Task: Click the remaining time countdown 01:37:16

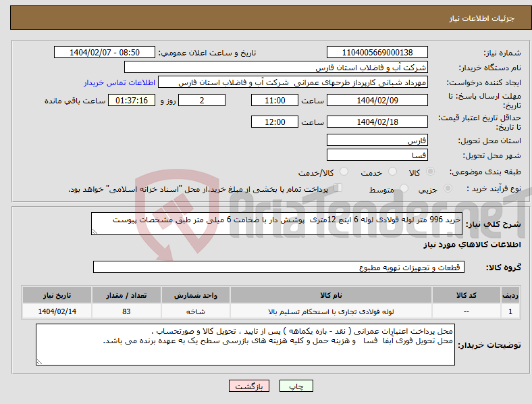Action: click(x=132, y=100)
